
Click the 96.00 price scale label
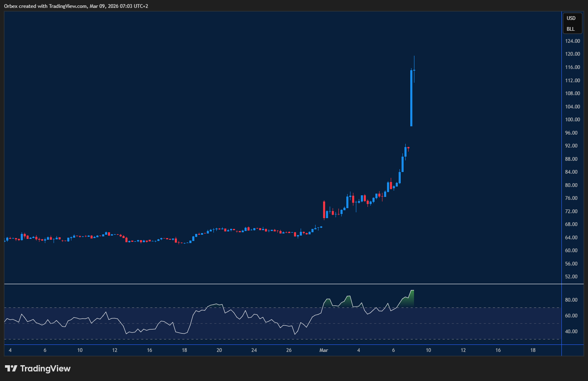(571, 133)
